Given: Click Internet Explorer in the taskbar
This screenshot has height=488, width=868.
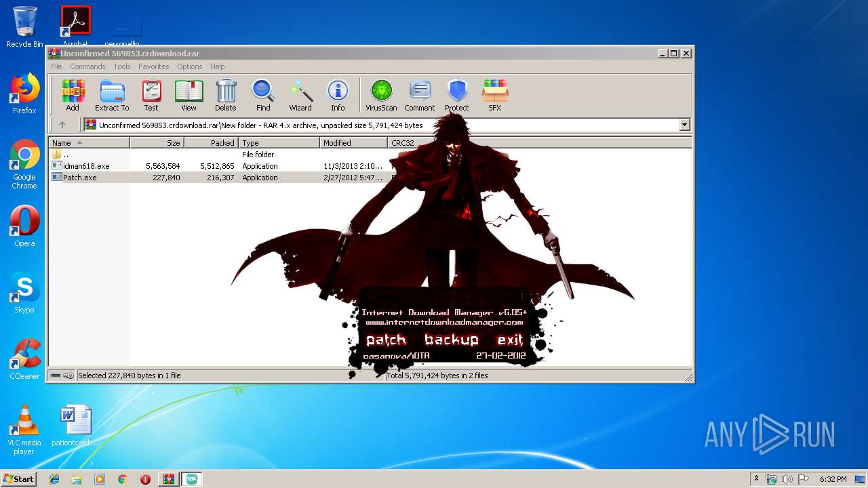Looking at the screenshot, I should (54, 479).
